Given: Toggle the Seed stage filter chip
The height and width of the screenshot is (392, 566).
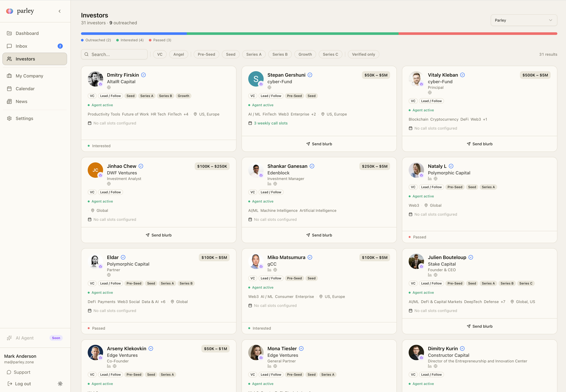Looking at the screenshot, I should point(231,54).
